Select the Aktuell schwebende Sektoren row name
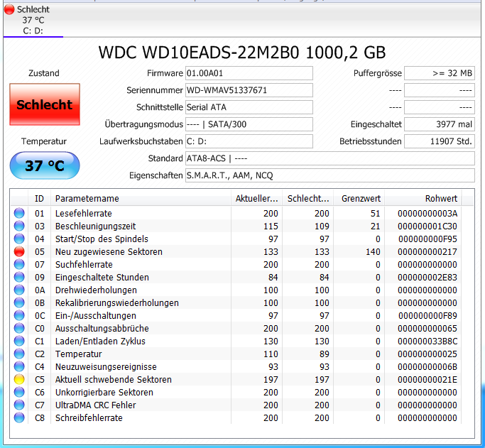 click(x=113, y=379)
